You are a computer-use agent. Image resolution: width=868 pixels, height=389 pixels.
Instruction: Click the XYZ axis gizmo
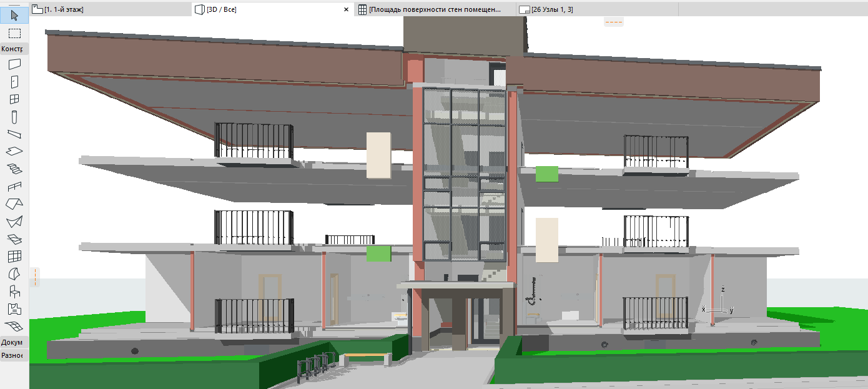(x=718, y=301)
